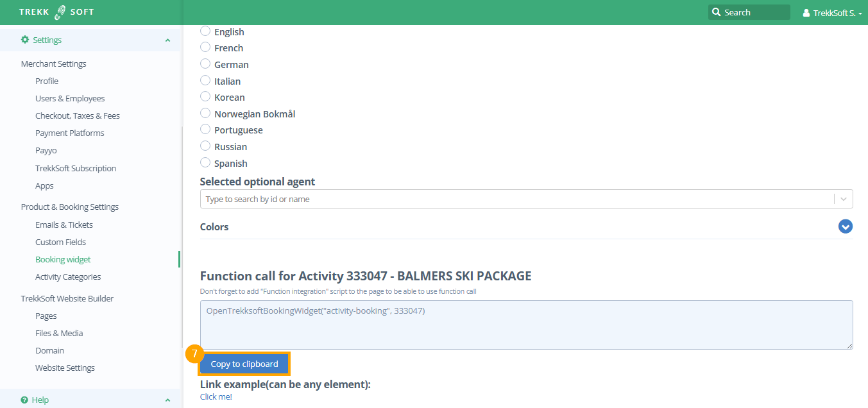The image size is (868, 408).
Task: Select the Norwegian Bokmål radio option
Action: click(x=205, y=113)
